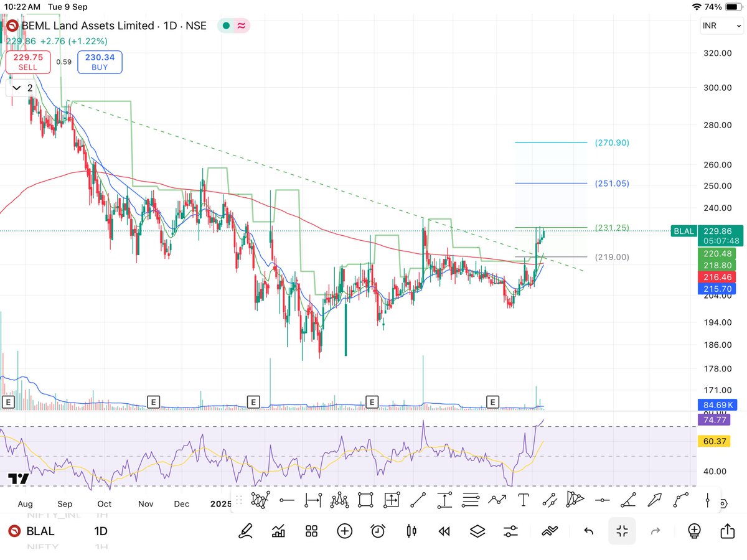
Task: Choose the parallel channel tool
Action: [549, 500]
